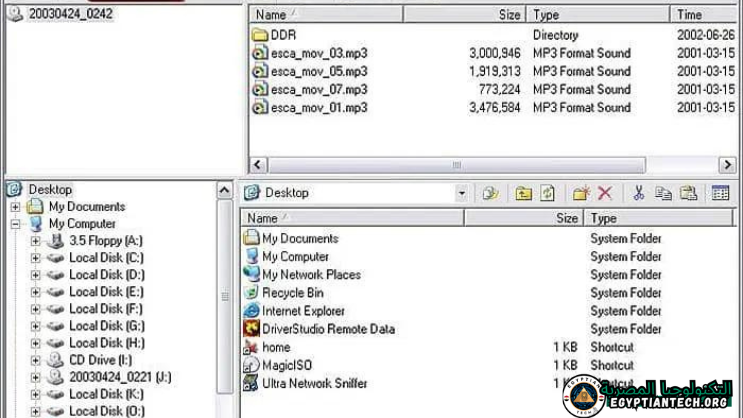The image size is (743, 418).
Task: Create a new folder with the toolbar icon
Action: click(581, 193)
